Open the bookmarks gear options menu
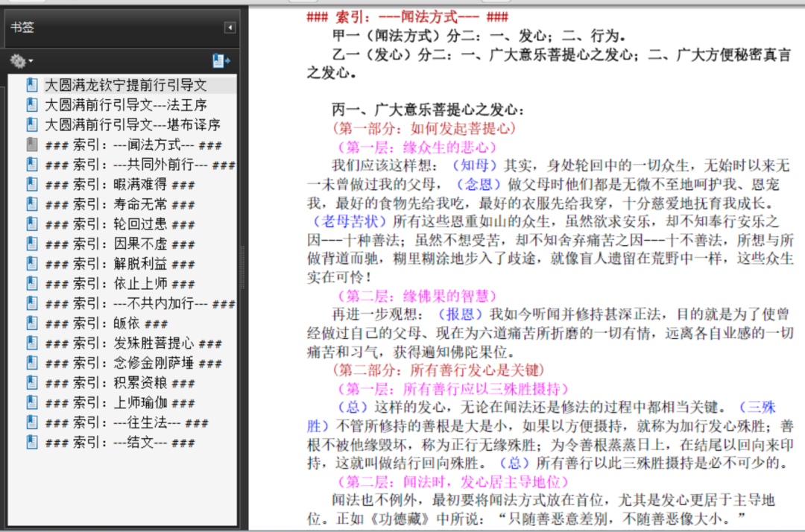 click(x=22, y=61)
